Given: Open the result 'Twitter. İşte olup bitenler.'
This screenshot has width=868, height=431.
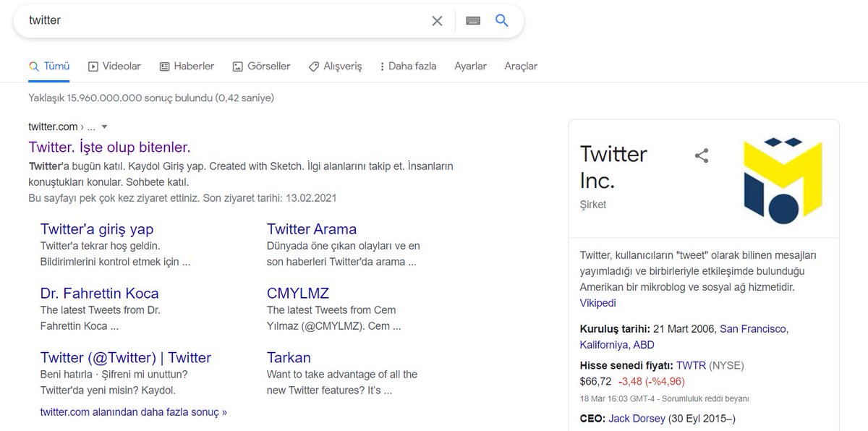Looking at the screenshot, I should click(109, 147).
